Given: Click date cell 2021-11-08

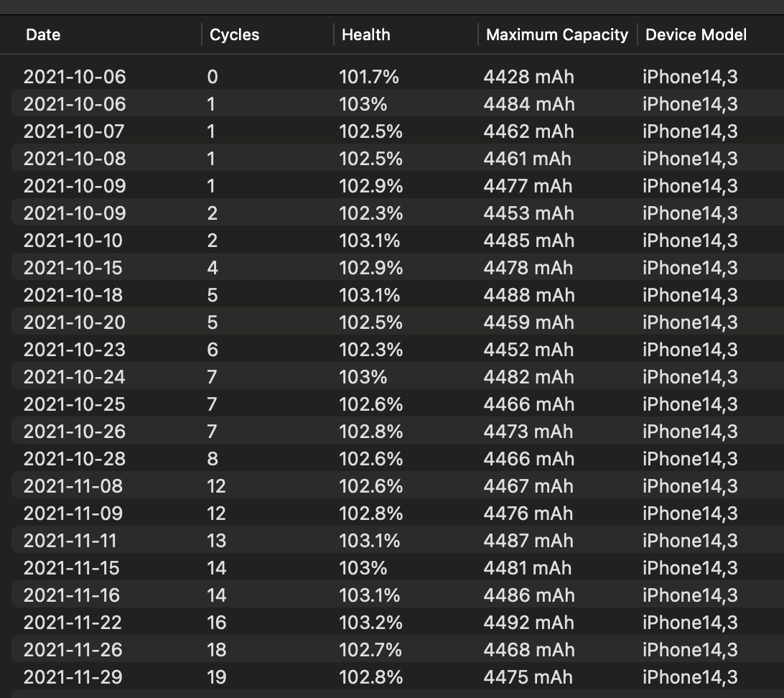Looking at the screenshot, I should (73, 486).
